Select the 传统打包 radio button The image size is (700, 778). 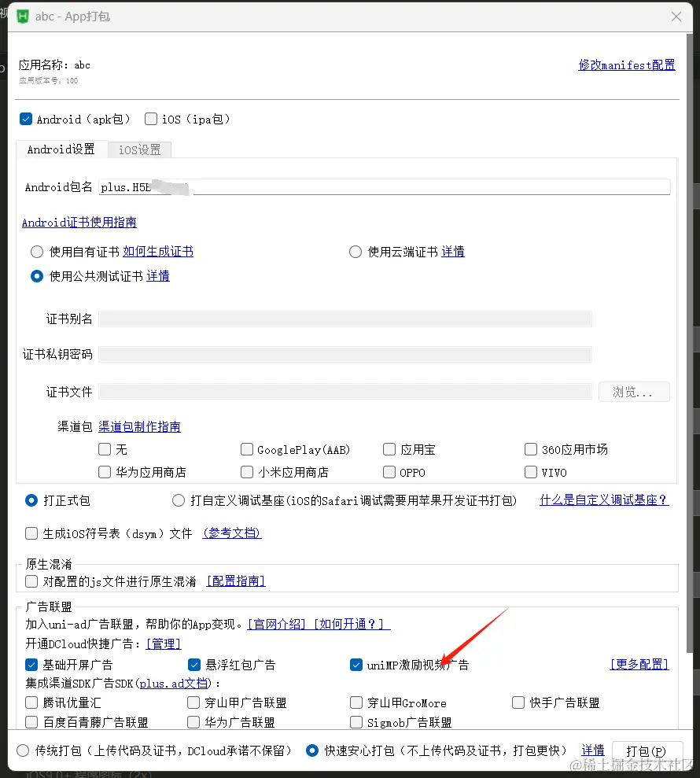(23, 750)
